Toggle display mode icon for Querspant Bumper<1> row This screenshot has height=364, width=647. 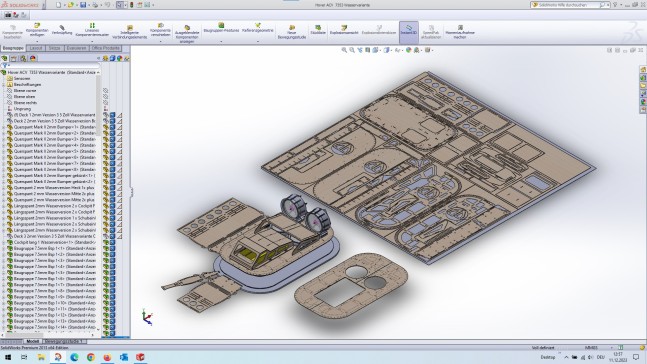[113, 127]
